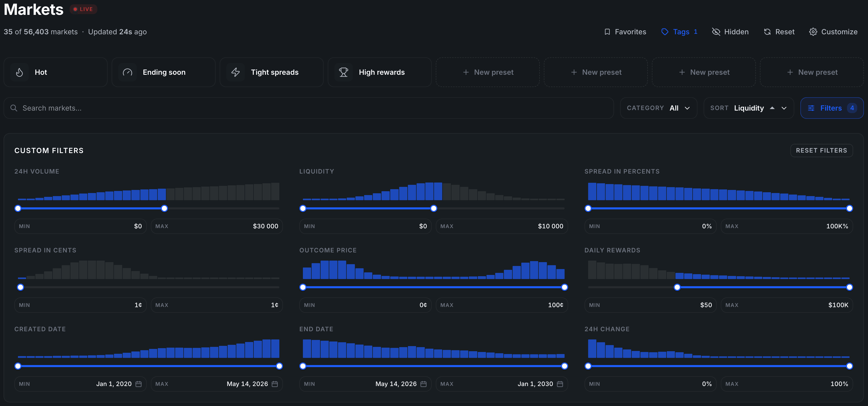Click the Spread in Percents min slider handle
The height and width of the screenshot is (406, 868).
click(588, 208)
